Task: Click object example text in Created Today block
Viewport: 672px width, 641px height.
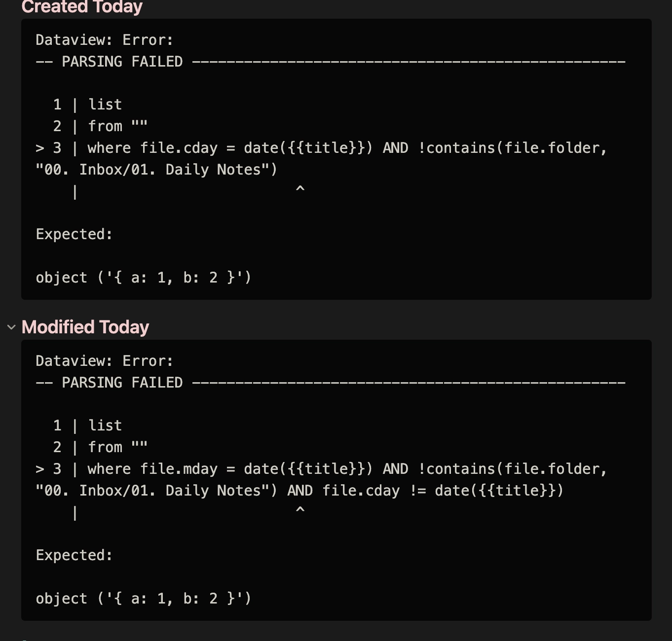Action: (x=144, y=278)
